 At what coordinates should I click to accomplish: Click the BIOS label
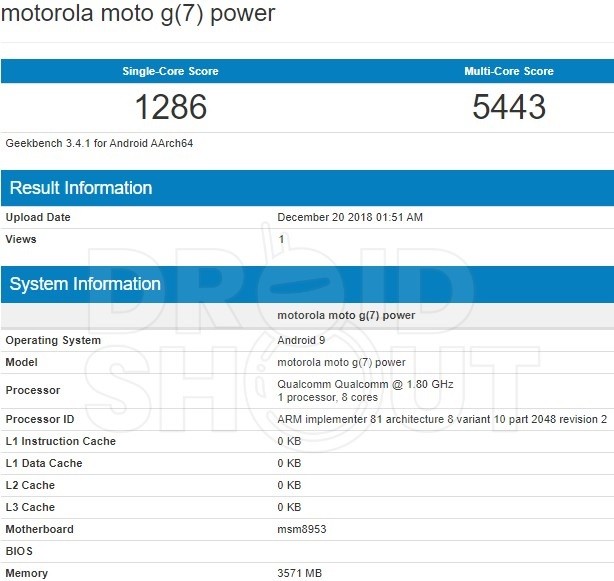[19, 551]
